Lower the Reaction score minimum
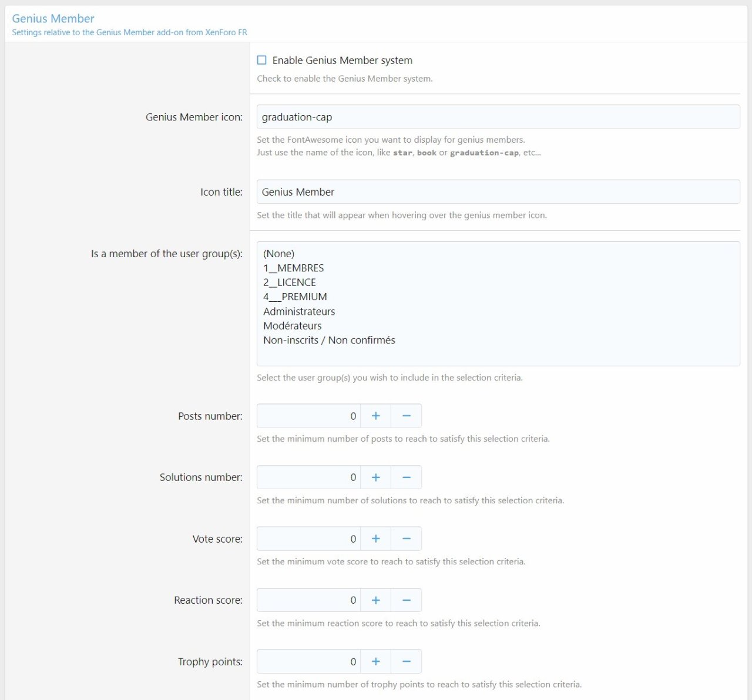 pyautogui.click(x=406, y=600)
